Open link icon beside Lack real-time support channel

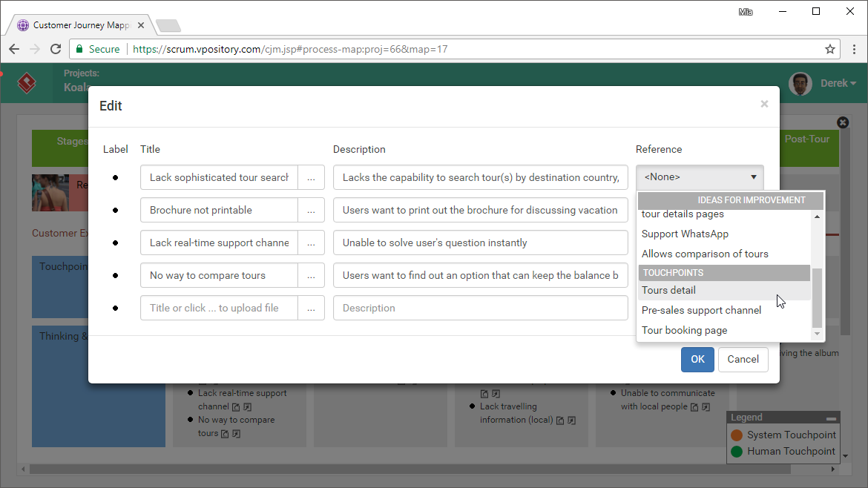point(248,407)
